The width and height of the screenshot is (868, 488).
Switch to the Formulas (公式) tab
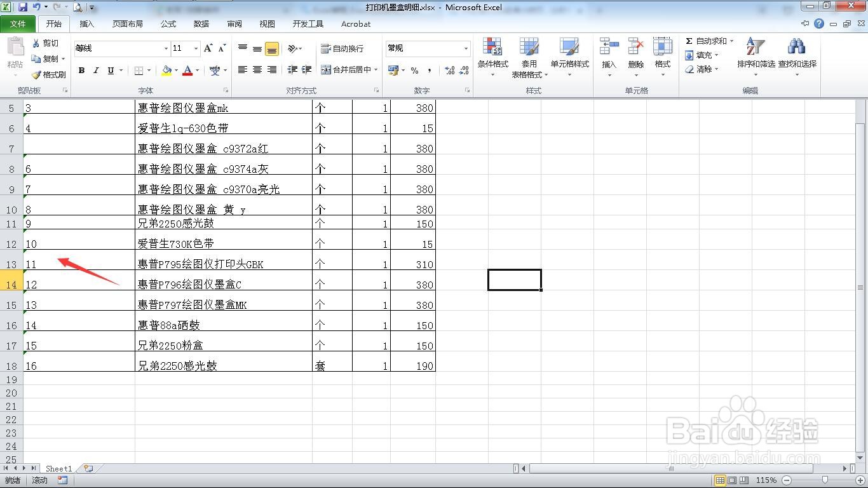pyautogui.click(x=168, y=24)
